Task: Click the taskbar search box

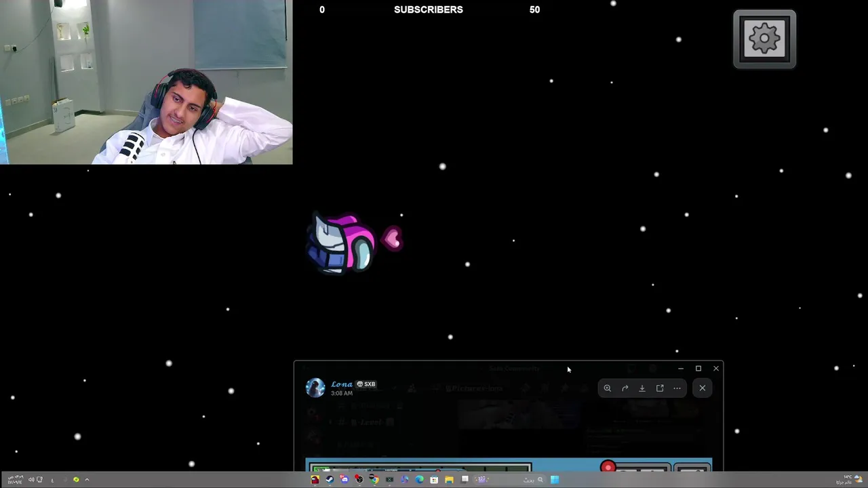Action: click(510, 480)
